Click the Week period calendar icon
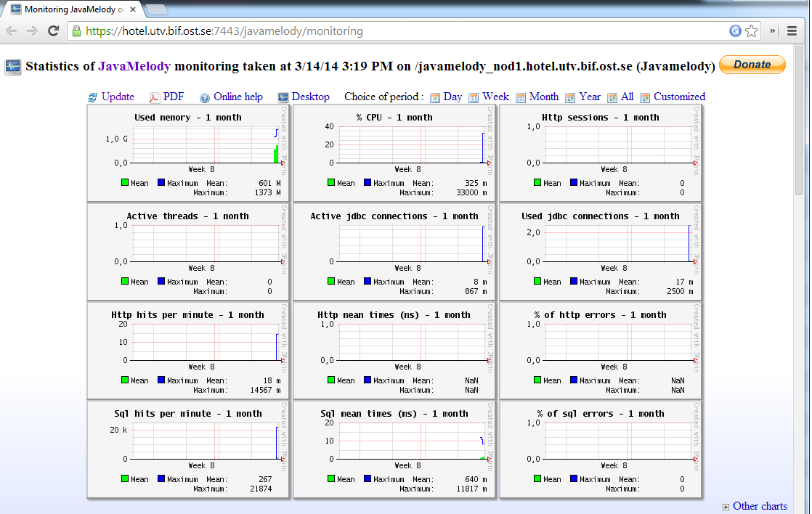 click(474, 97)
